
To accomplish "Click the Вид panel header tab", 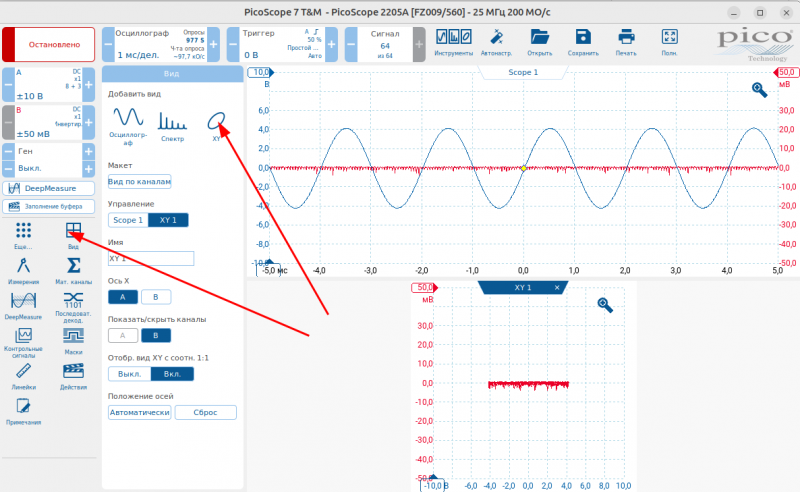I will click(x=172, y=73).
